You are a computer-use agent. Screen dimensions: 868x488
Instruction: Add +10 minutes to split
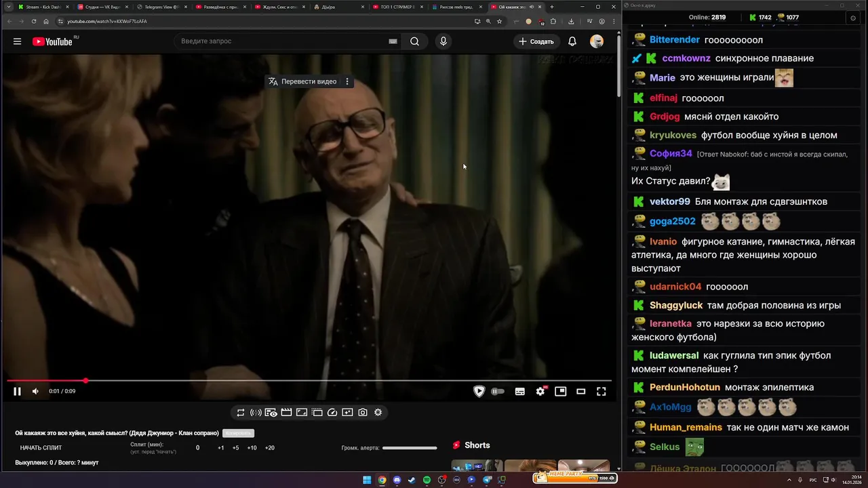point(252,447)
